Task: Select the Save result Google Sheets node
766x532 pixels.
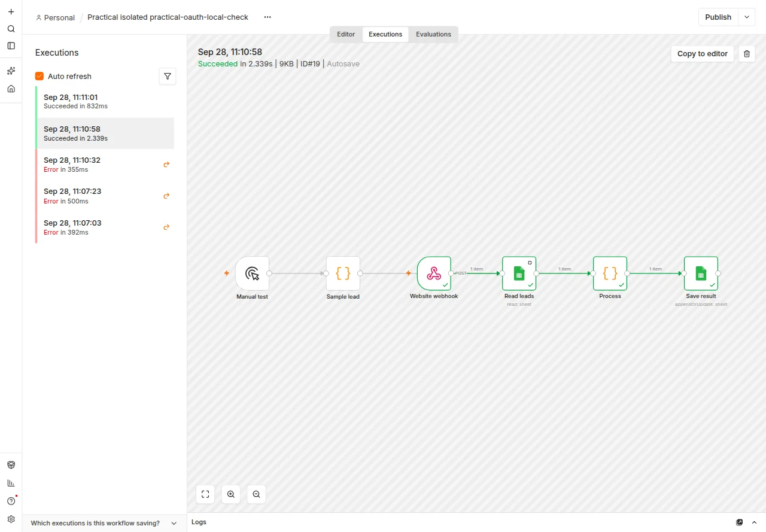Action: tap(701, 273)
